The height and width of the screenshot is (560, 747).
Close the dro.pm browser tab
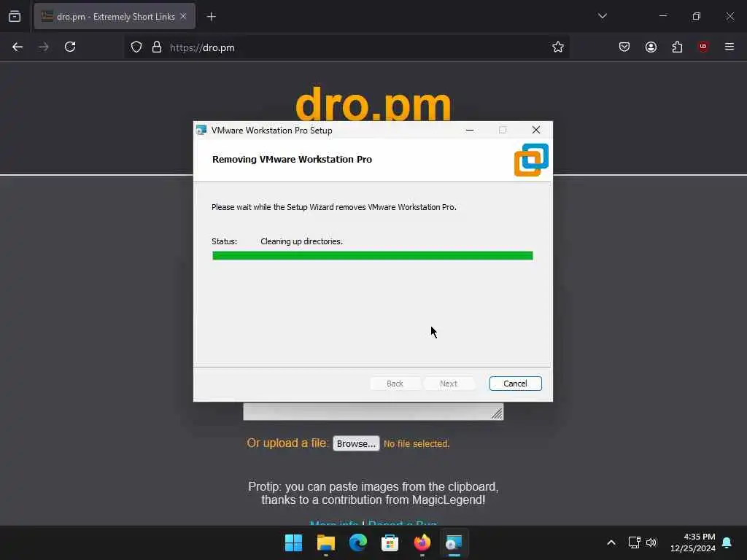coord(183,16)
